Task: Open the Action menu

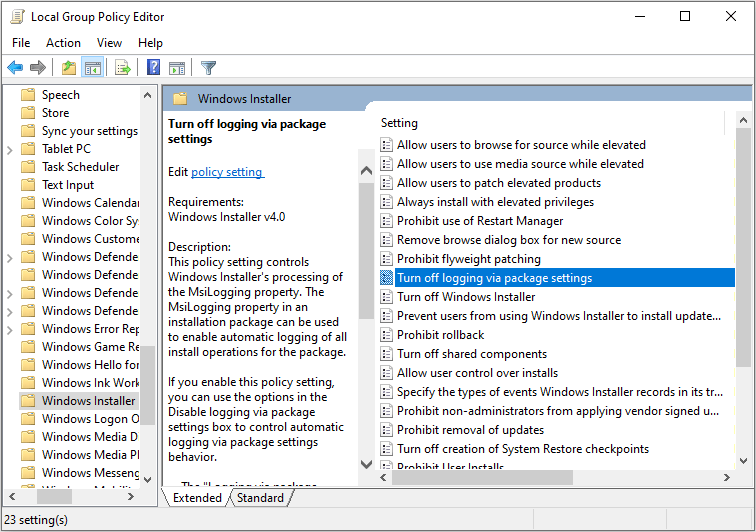Action: [x=63, y=42]
